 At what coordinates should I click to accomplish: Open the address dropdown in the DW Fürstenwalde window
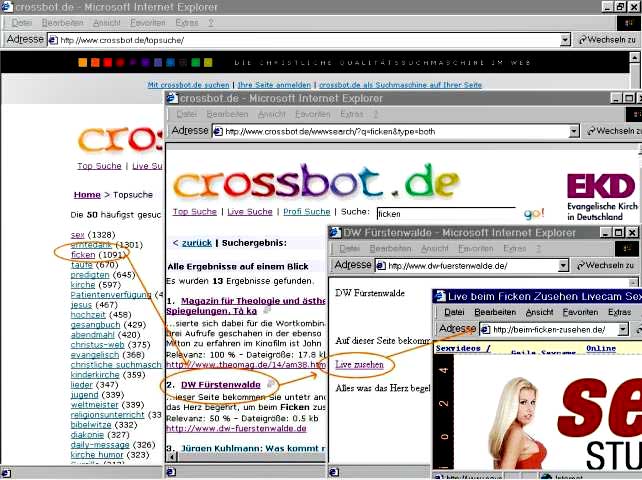point(563,266)
